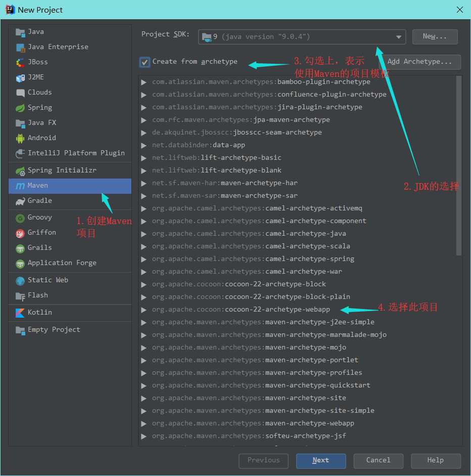
Task: Click the SDK folder icon in combo box
Action: tap(207, 37)
